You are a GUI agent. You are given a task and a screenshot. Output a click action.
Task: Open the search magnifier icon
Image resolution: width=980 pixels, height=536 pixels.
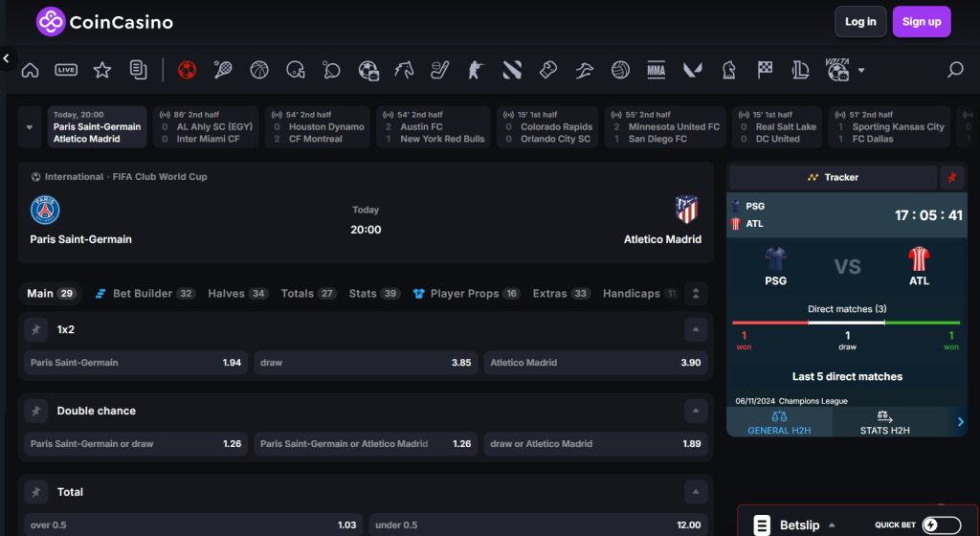[x=955, y=70]
